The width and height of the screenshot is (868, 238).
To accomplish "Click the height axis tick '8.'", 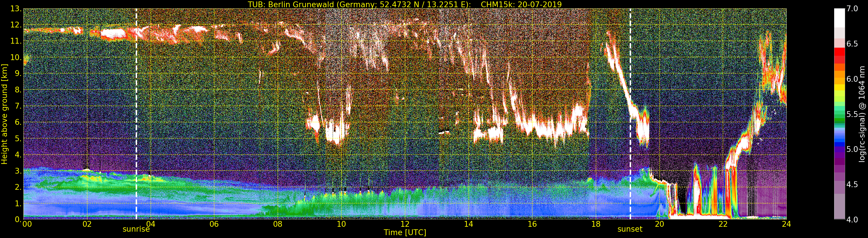I will (18, 90).
